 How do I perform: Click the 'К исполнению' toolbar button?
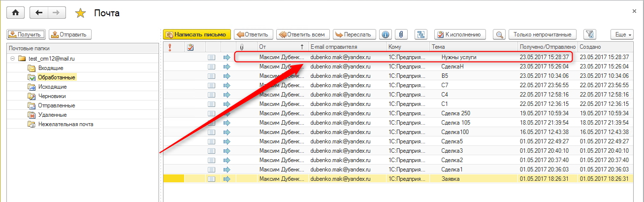[460, 34]
